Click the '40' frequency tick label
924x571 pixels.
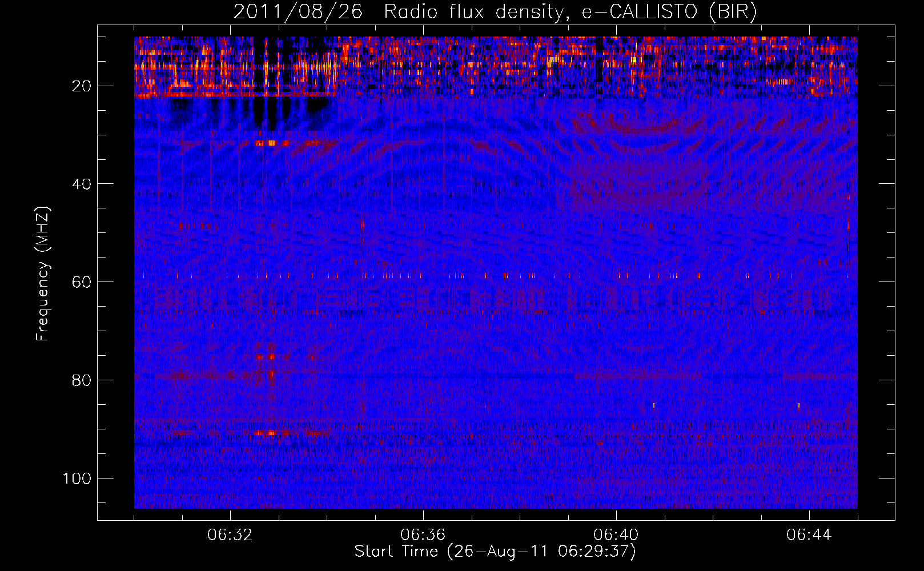click(82, 184)
